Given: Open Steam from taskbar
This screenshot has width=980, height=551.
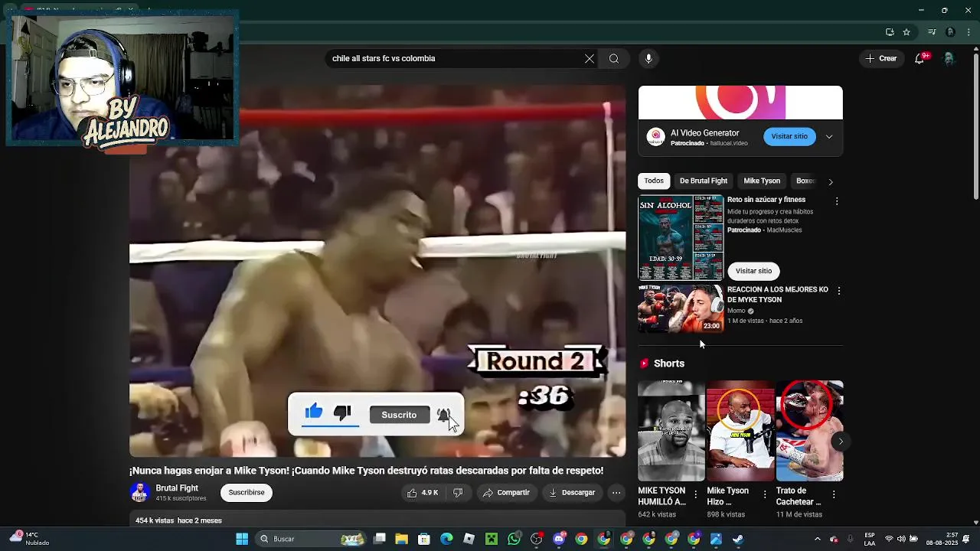Looking at the screenshot, I should 738,539.
